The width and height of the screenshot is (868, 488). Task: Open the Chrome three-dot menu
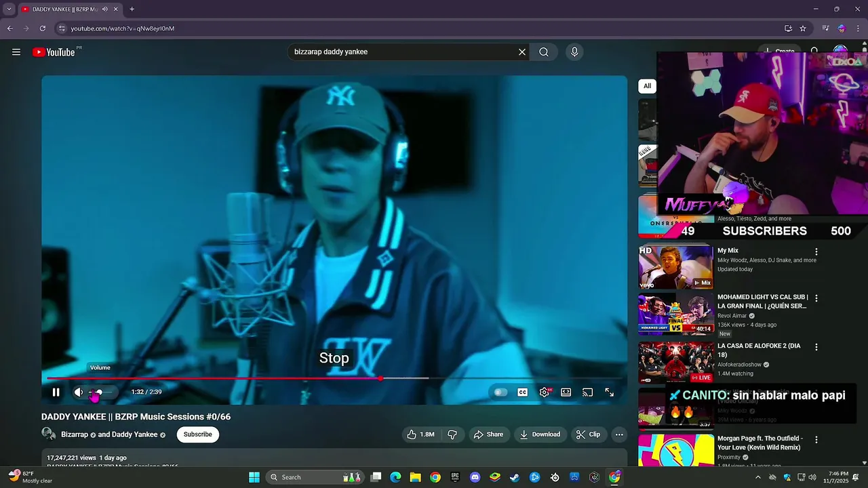pyautogui.click(x=859, y=28)
